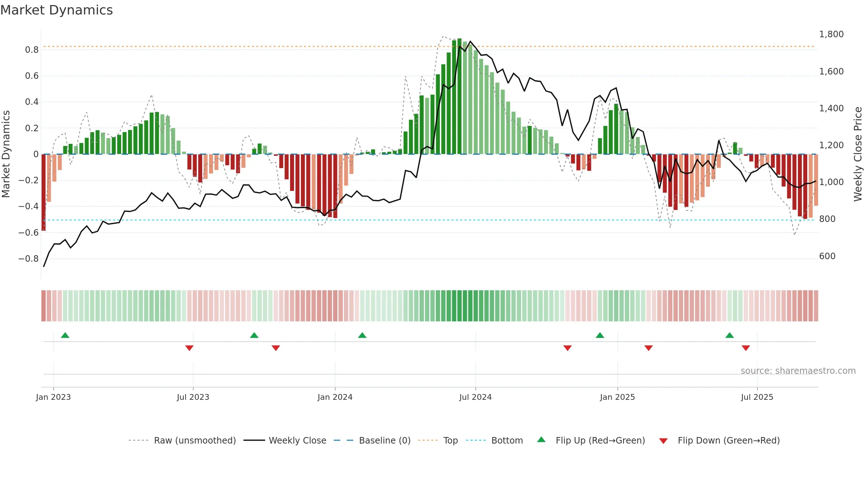Image resolution: width=868 pixels, height=488 pixels.
Task: Click the Flip Down triangle around November 2024
Action: 567,348
